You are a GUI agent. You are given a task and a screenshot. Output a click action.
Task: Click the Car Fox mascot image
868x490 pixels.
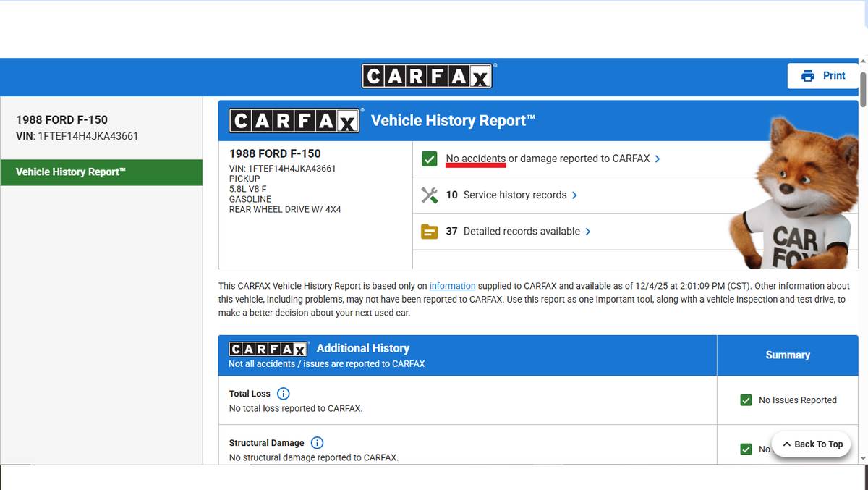(x=794, y=195)
